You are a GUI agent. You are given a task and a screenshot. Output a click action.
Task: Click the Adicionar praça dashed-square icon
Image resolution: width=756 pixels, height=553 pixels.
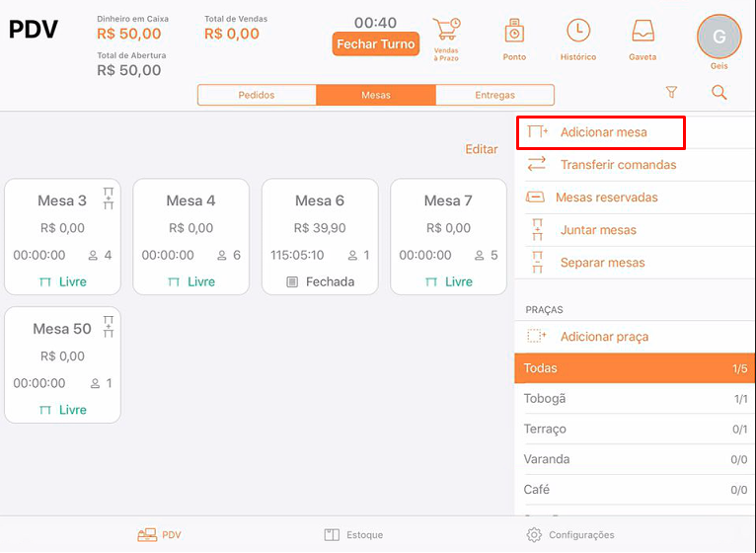(x=537, y=336)
